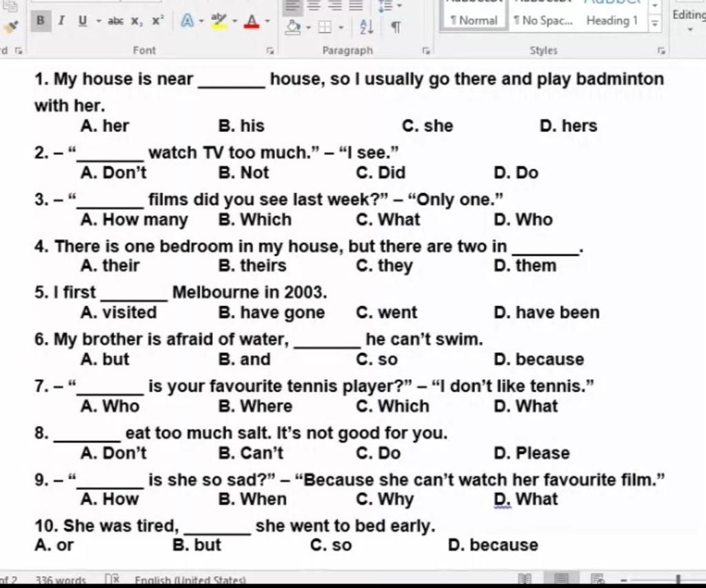Center-align the paragraph
This screenshot has width=706, height=588.
point(314,6)
